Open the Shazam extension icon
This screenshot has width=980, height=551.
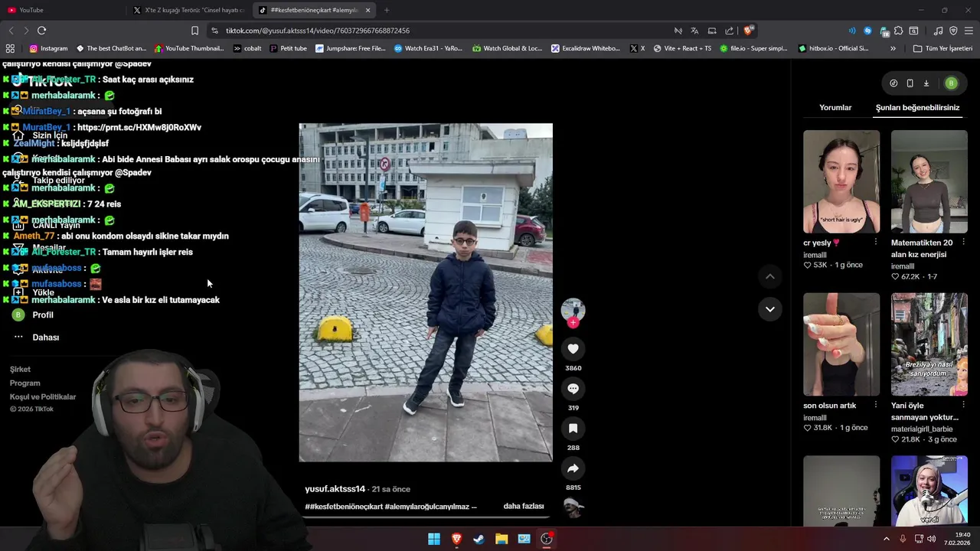pyautogui.click(x=867, y=31)
